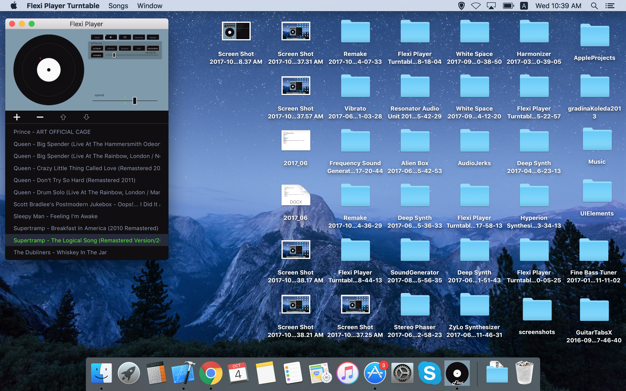Click the battery status icon

508,6
